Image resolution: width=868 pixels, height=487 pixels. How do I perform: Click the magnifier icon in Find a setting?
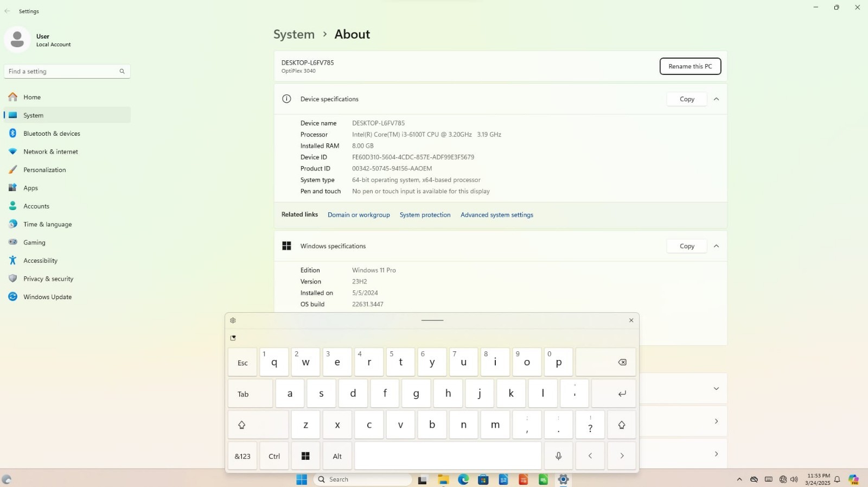pyautogui.click(x=122, y=71)
